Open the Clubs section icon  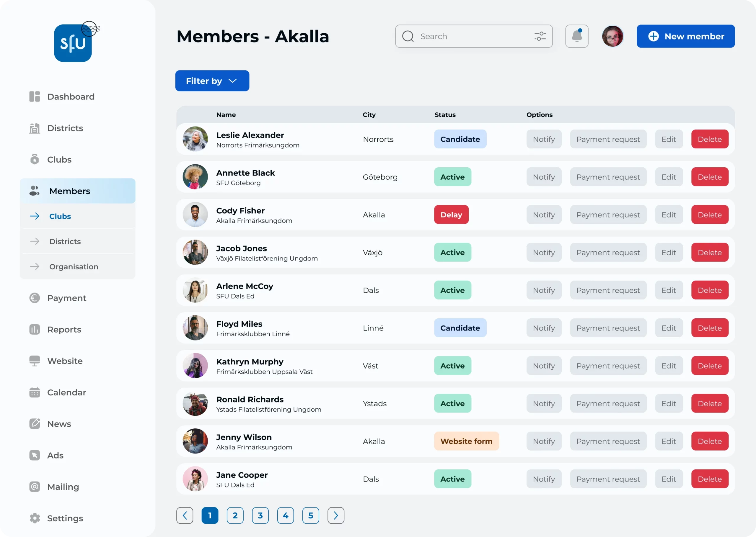35,159
